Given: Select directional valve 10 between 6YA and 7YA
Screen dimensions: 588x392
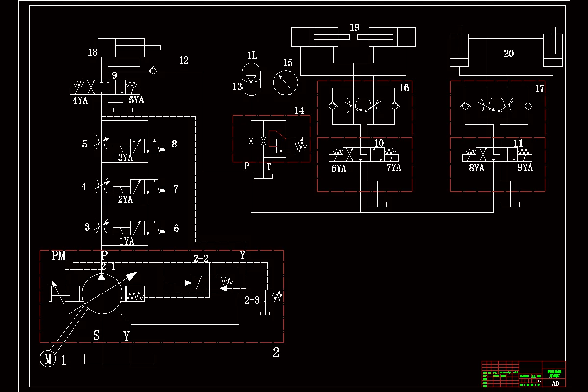Looking at the screenshot, I should coord(364,154).
